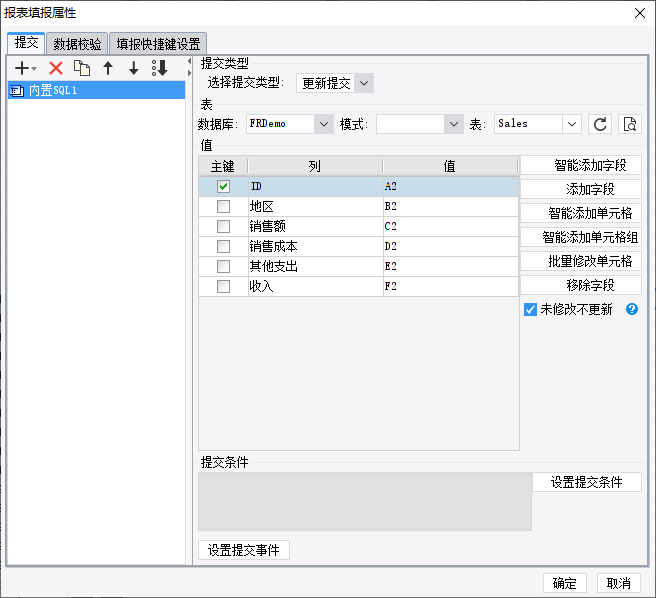656x598 pixels.
Task: Click the C2 value cell
Action: coord(451,226)
